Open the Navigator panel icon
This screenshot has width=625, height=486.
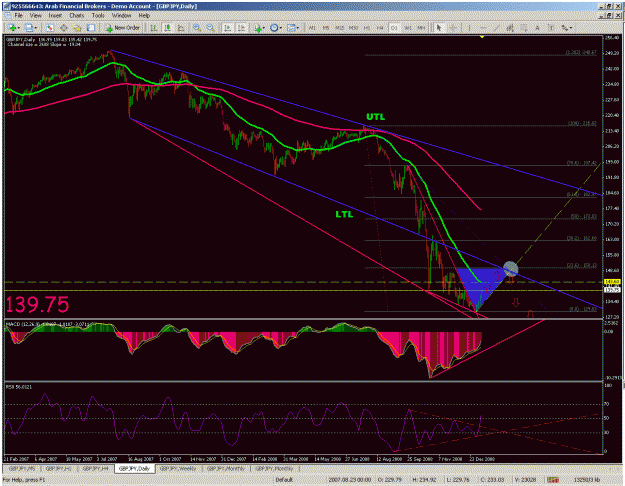click(x=77, y=28)
